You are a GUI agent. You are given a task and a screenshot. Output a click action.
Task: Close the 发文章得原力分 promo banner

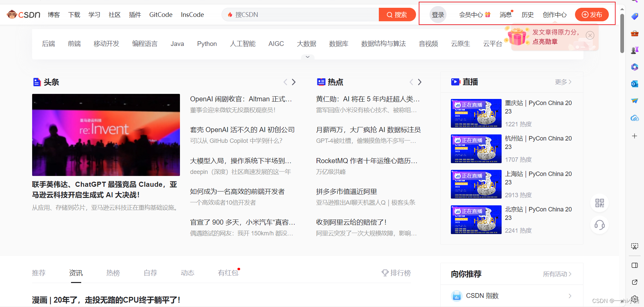590,35
